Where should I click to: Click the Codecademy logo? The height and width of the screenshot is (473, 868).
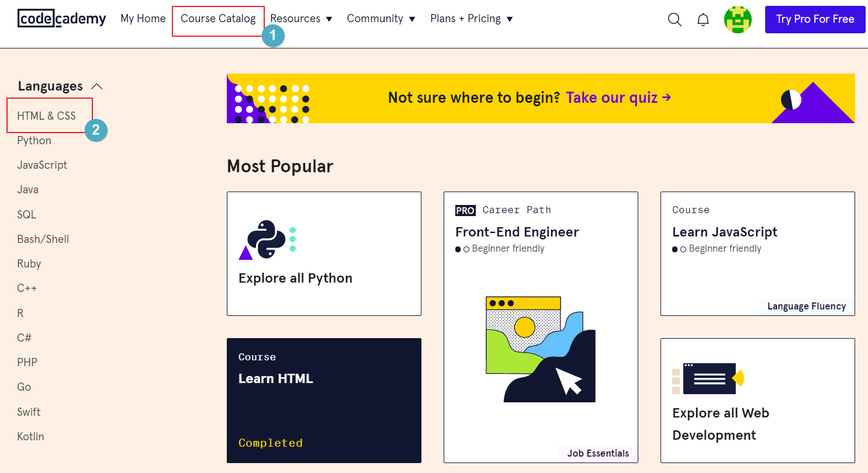point(62,19)
